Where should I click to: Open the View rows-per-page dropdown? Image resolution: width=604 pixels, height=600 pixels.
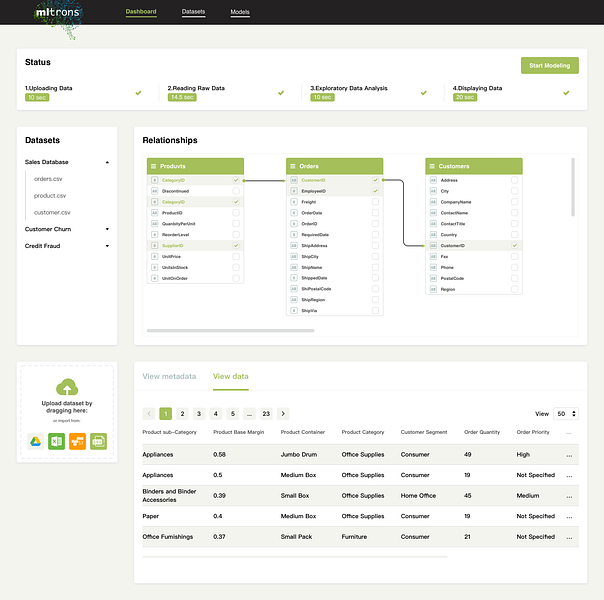(x=566, y=414)
